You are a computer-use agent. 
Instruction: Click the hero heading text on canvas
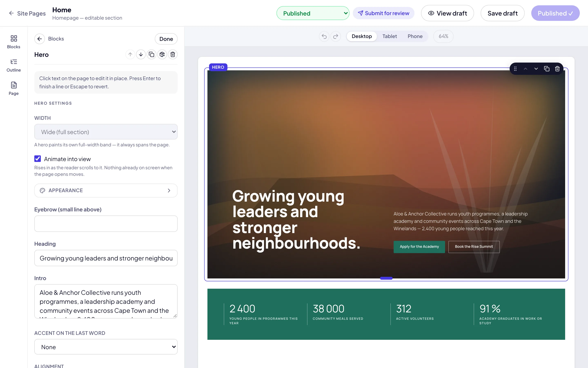pyautogui.click(x=296, y=220)
